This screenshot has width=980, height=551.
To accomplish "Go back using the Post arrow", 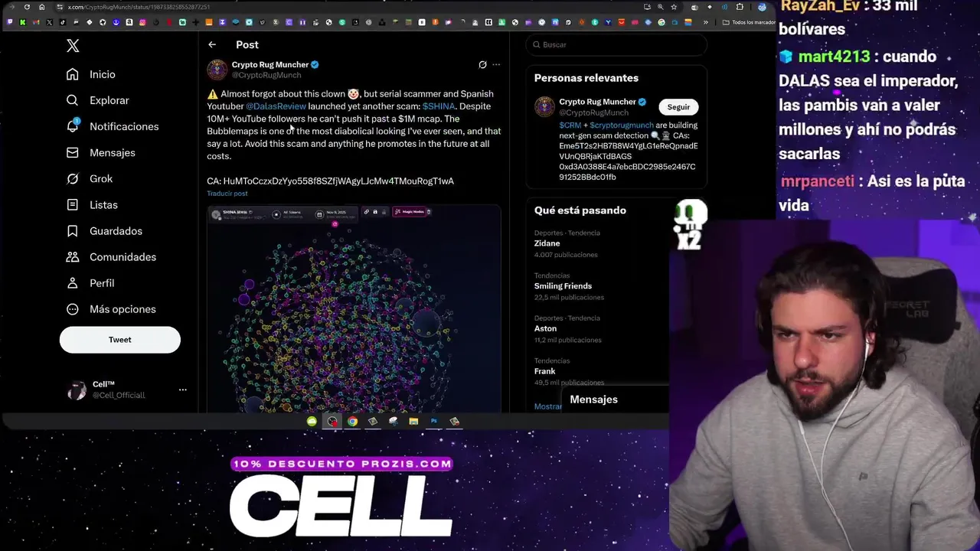I will pos(212,44).
